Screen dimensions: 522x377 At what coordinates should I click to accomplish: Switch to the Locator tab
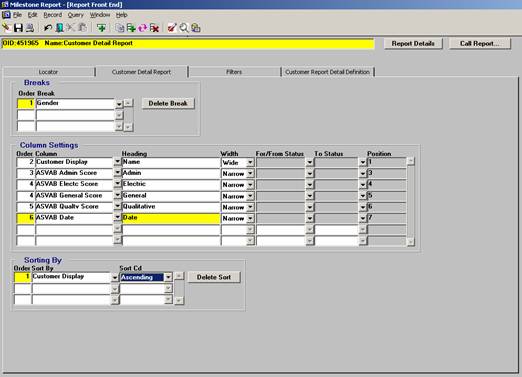point(48,72)
